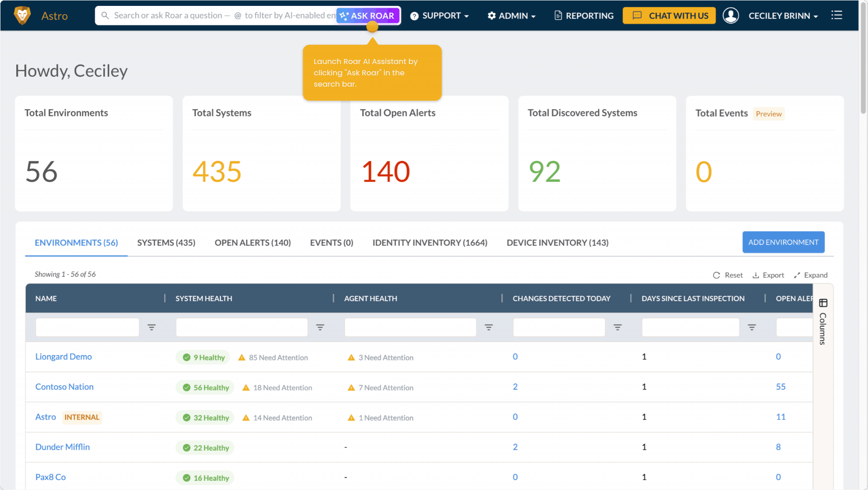Screen dimensions: 868x490
Task: Click the Astro lion logo icon
Action: tap(22, 15)
